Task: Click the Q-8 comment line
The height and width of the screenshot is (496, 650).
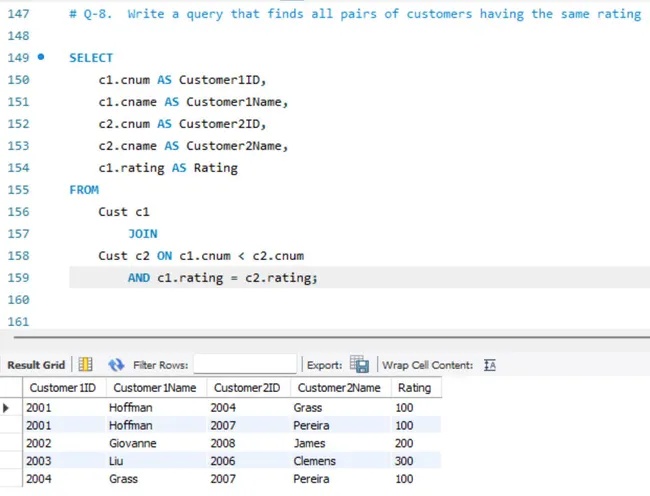Action: 355,14
